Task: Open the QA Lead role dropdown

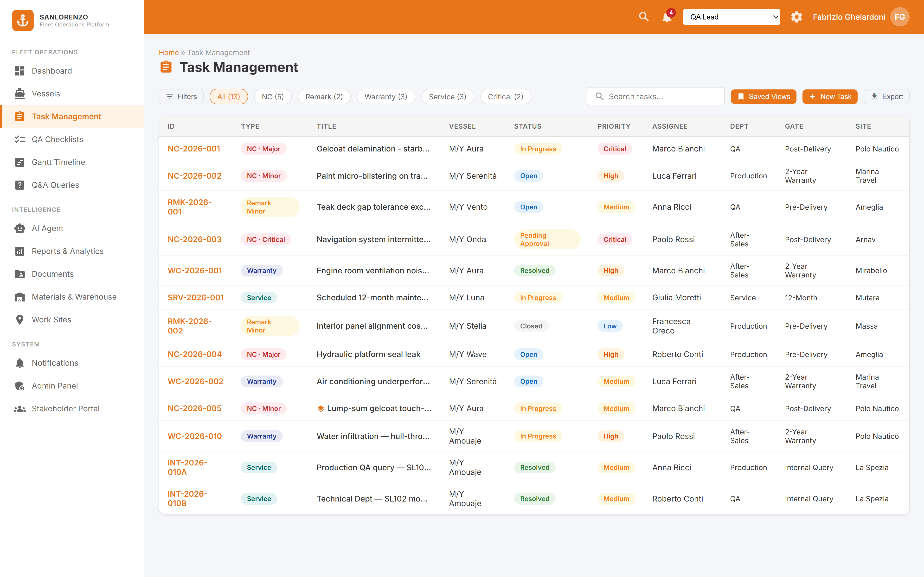Action: tap(731, 17)
